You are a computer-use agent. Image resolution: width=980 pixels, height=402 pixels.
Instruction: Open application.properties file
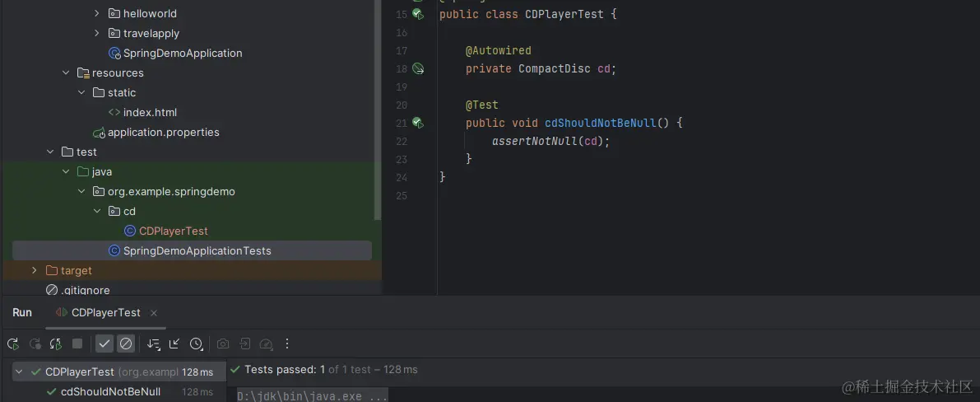point(163,132)
